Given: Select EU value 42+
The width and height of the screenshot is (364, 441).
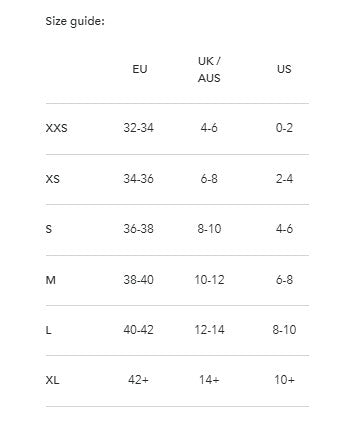Looking at the screenshot, I should (x=138, y=380).
